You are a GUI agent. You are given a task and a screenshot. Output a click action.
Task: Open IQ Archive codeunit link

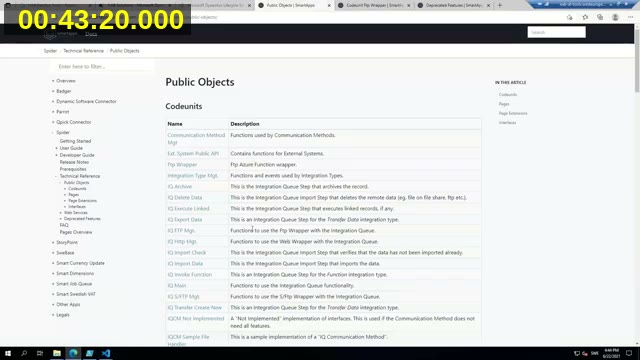(x=179, y=187)
